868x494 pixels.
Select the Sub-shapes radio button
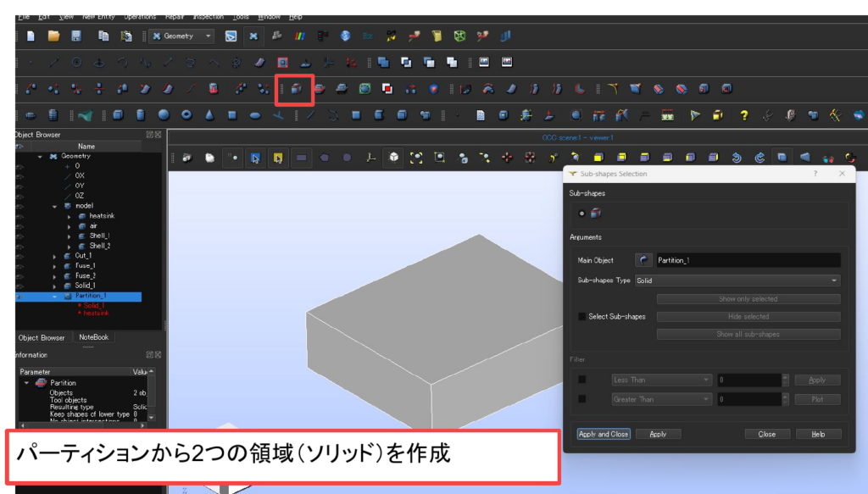pyautogui.click(x=581, y=214)
